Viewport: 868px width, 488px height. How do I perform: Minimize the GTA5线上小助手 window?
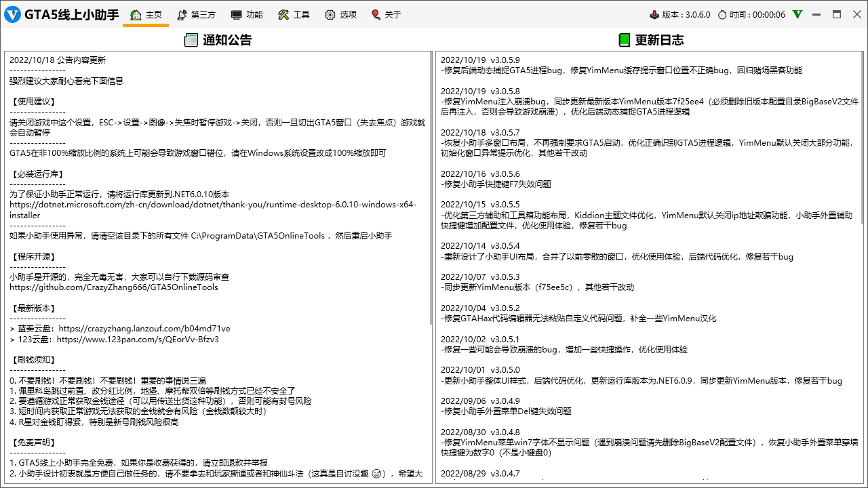pyautogui.click(x=818, y=14)
